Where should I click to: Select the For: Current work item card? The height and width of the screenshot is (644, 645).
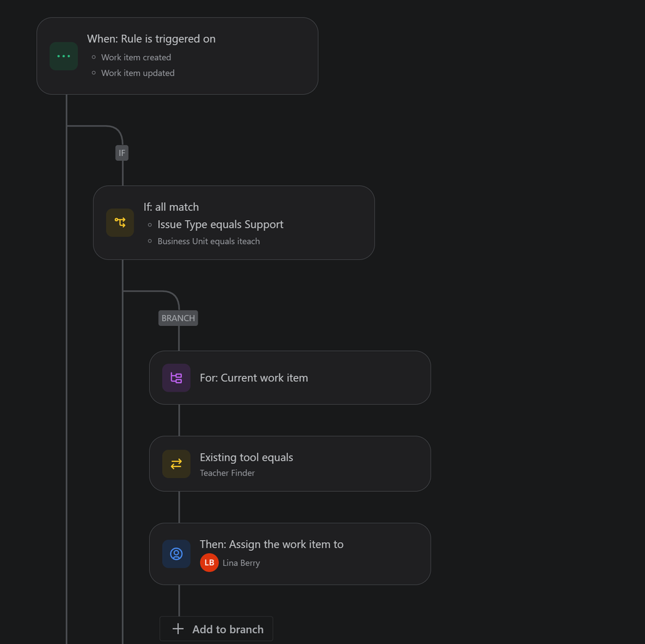[290, 377]
